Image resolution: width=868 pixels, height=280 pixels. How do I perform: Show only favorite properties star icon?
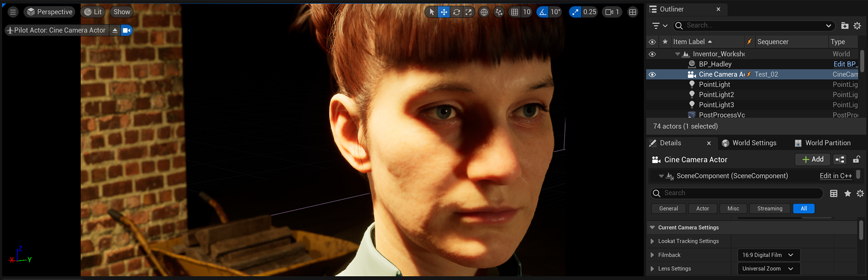(848, 193)
